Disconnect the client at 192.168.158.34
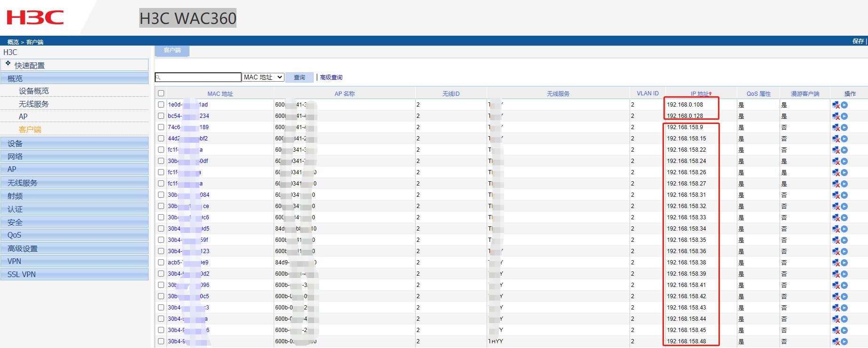Image resolution: width=868 pixels, height=348 pixels. click(x=836, y=229)
